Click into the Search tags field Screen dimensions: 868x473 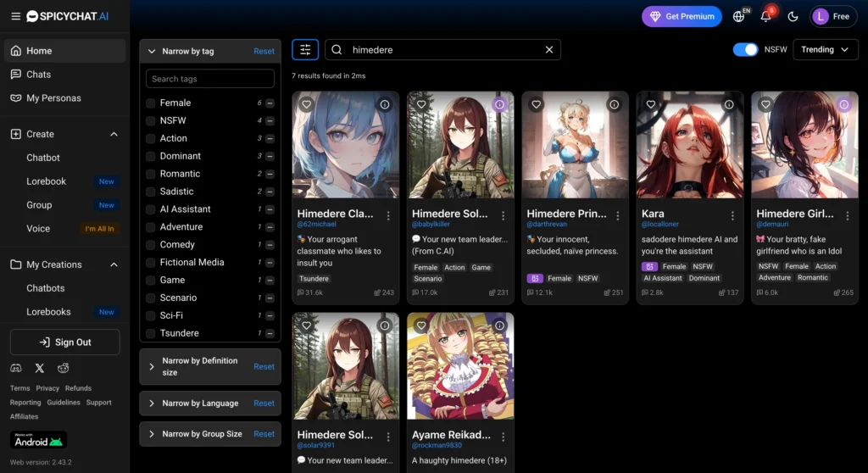coord(210,79)
